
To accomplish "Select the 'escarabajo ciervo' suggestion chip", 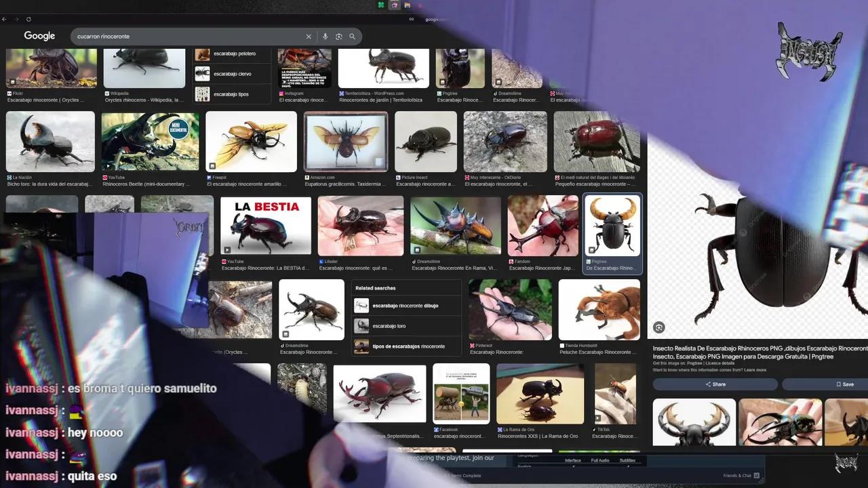I will pyautogui.click(x=233, y=74).
